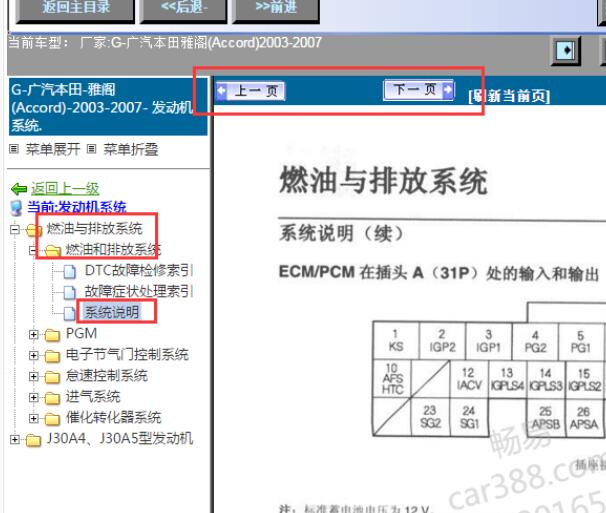This screenshot has height=513, width=606.
Task: Select PGM tree label
Action: pyautogui.click(x=82, y=333)
